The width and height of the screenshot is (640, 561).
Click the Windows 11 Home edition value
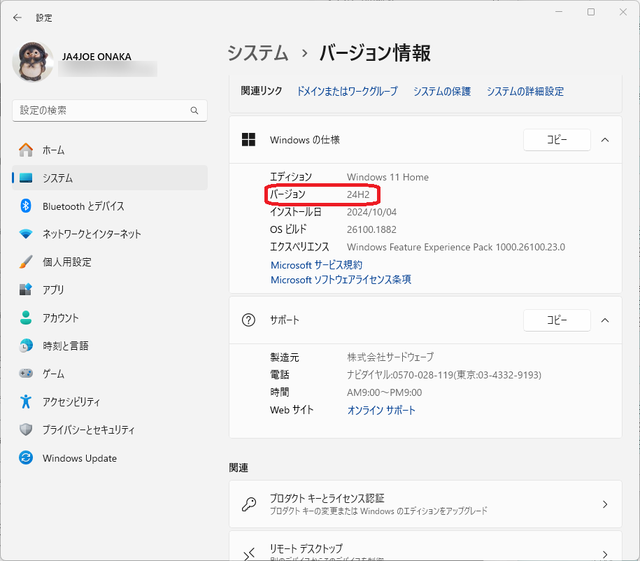[x=388, y=177]
